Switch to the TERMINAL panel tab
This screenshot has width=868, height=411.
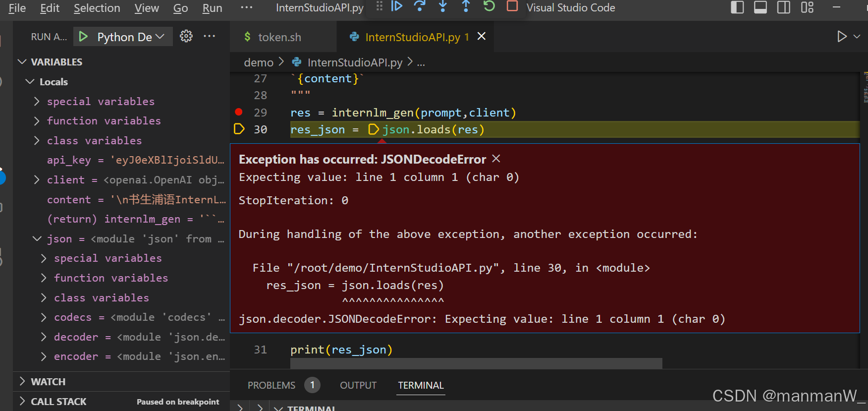tap(421, 385)
